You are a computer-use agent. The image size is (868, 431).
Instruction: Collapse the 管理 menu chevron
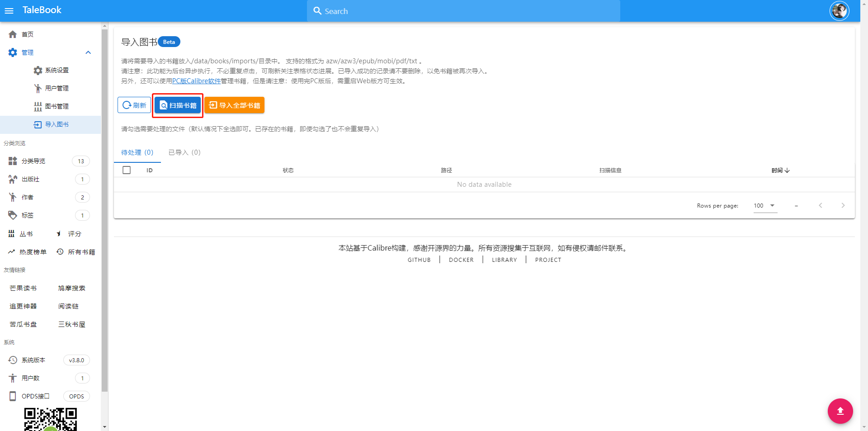88,52
